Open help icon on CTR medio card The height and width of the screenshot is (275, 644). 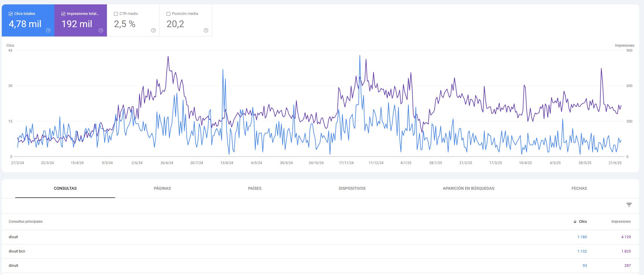tap(153, 30)
